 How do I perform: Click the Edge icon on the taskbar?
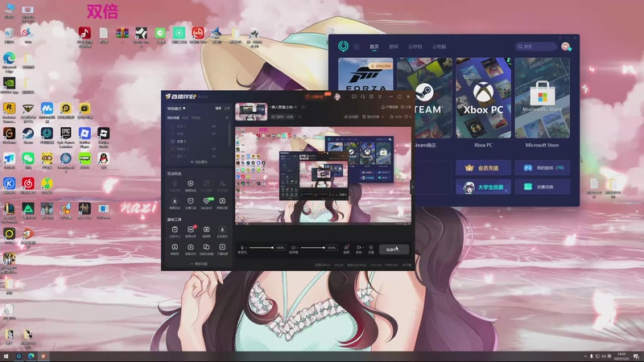[x=31, y=356]
